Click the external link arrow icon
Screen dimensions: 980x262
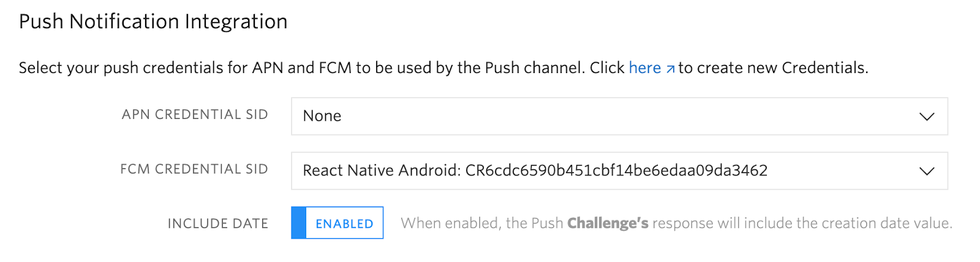tap(670, 69)
